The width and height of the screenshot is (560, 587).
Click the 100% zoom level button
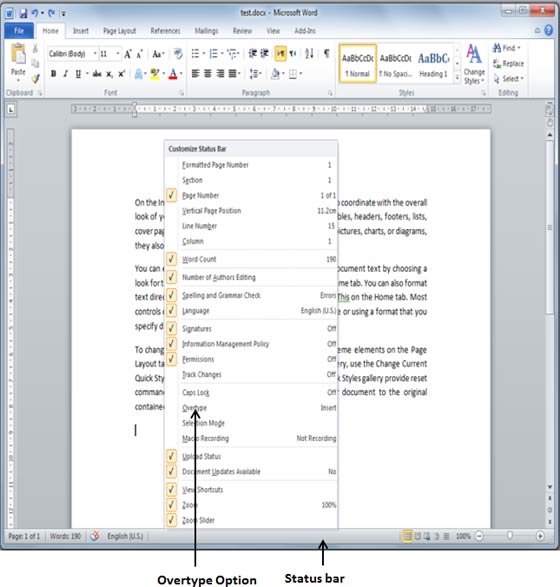pos(463,536)
